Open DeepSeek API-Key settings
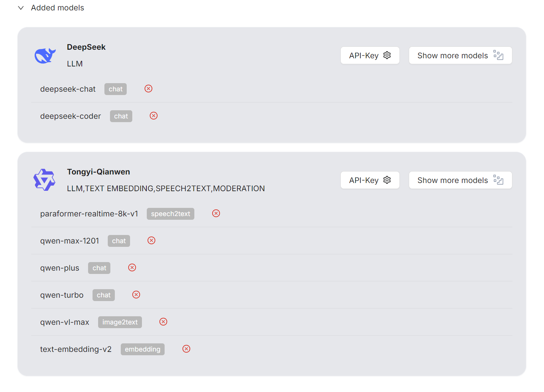Image resolution: width=544 pixels, height=392 pixels. (x=370, y=55)
